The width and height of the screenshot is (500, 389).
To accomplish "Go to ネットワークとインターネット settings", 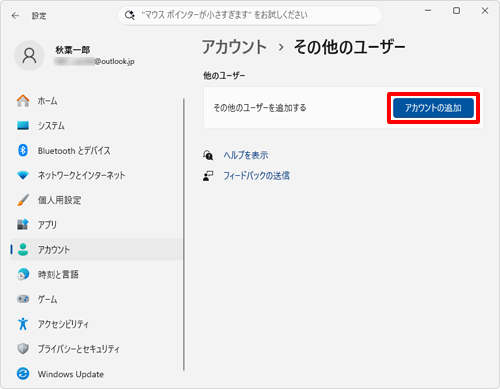I will pos(97,175).
